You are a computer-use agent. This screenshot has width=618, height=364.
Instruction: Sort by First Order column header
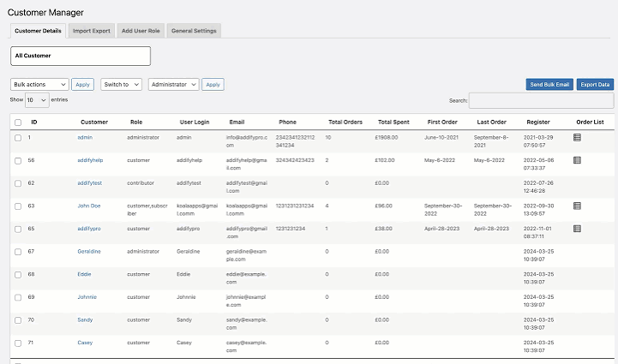pyautogui.click(x=442, y=122)
